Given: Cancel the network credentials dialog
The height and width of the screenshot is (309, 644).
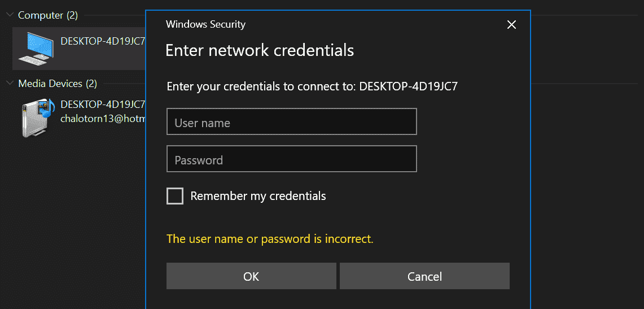Looking at the screenshot, I should 424,276.
